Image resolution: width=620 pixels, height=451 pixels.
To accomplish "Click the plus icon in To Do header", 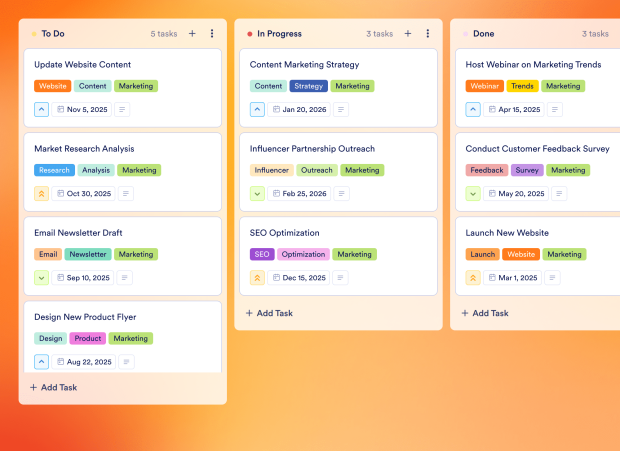I will coord(192,34).
